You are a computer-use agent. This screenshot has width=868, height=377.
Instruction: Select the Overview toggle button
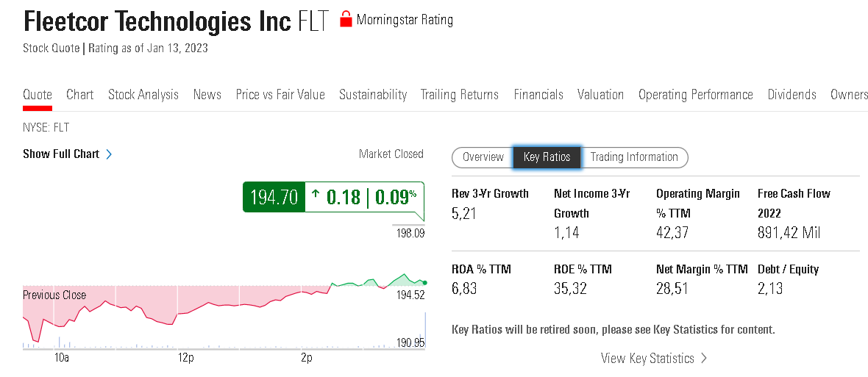[x=483, y=157]
